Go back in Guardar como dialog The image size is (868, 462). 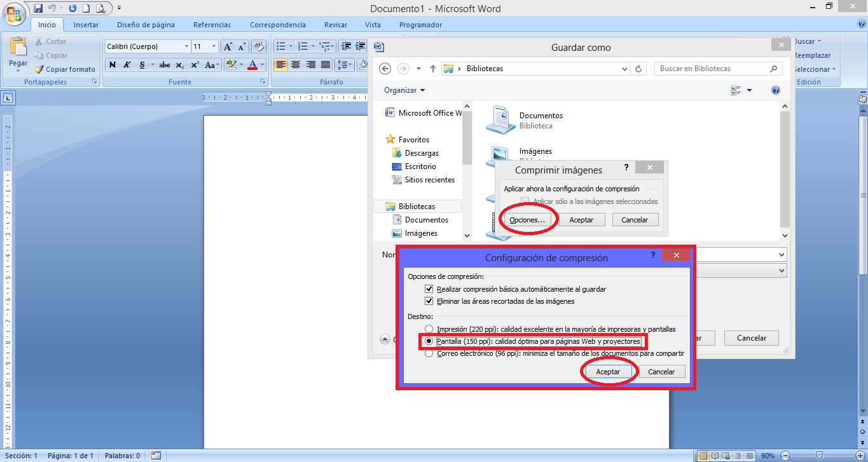point(384,69)
